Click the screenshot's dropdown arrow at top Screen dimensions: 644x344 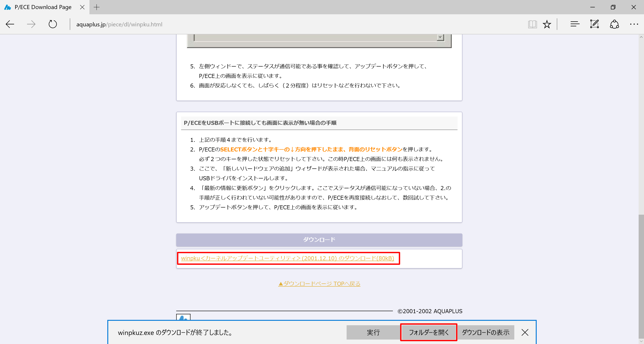point(441,38)
